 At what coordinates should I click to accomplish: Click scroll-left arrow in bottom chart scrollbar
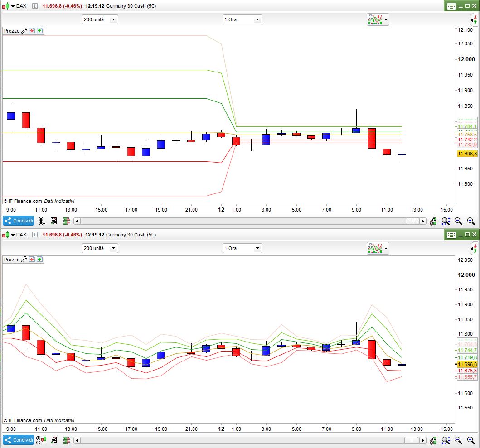77,440
